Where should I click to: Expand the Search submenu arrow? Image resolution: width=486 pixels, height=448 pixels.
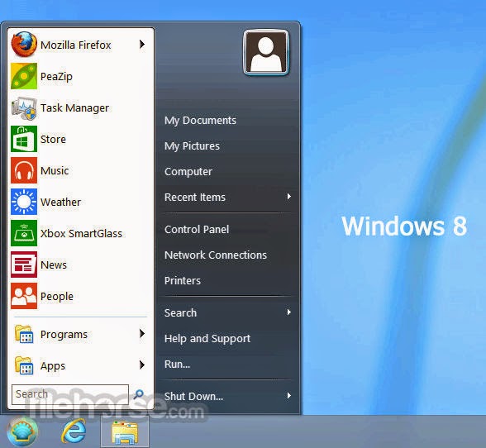click(x=289, y=312)
